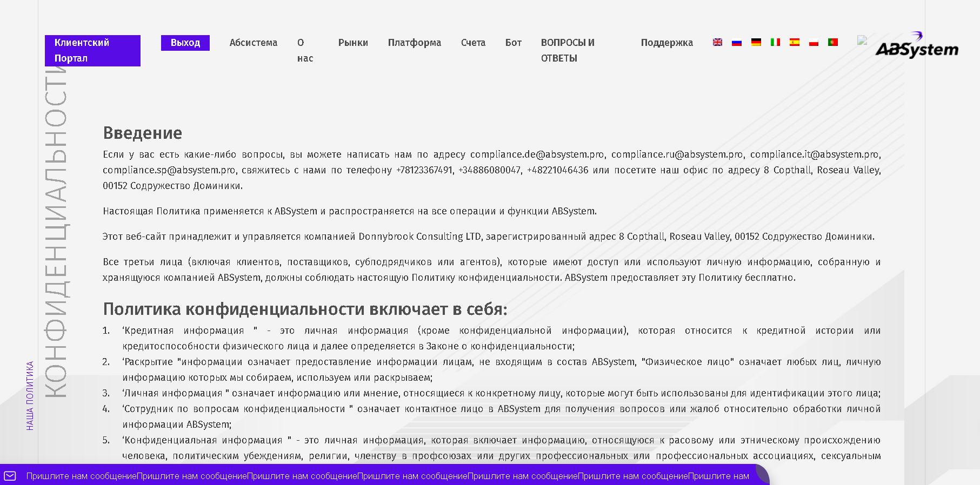Click the envelope icon in the message bar
Image resolution: width=980 pixels, height=485 pixels.
tap(10, 476)
